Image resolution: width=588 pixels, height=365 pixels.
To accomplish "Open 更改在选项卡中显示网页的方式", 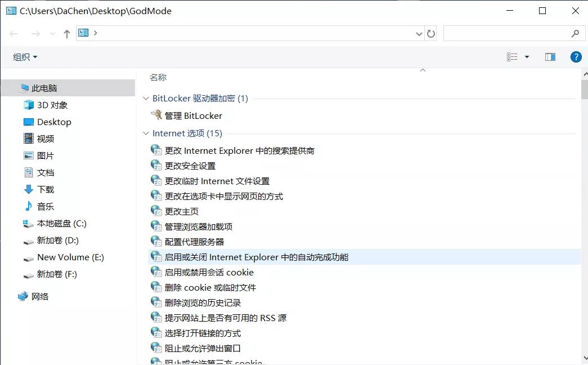I will click(224, 197).
